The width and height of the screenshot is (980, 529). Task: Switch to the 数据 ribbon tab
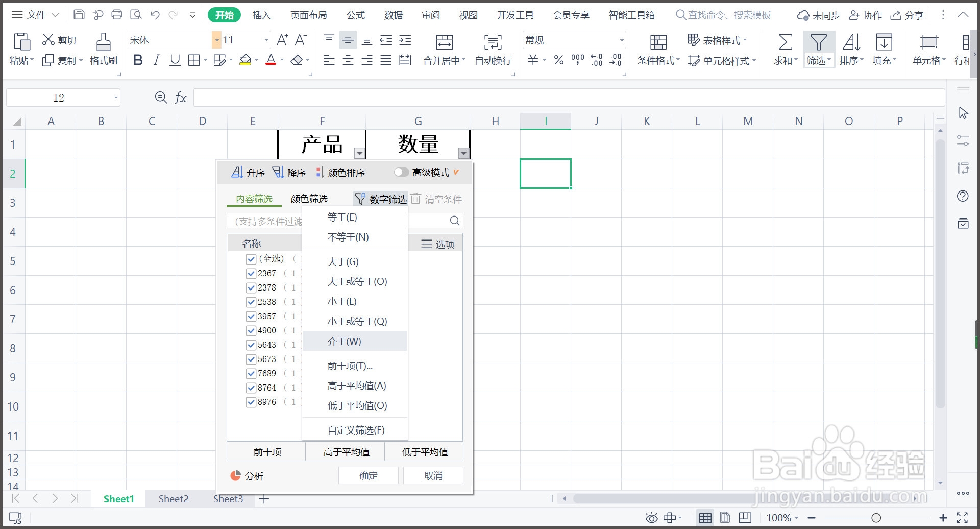pos(393,15)
